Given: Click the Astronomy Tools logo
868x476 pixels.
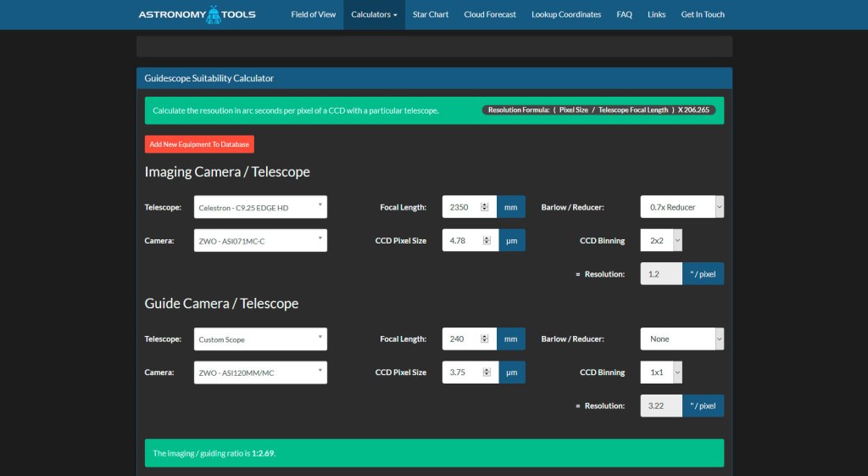Looking at the screenshot, I should (197, 14).
